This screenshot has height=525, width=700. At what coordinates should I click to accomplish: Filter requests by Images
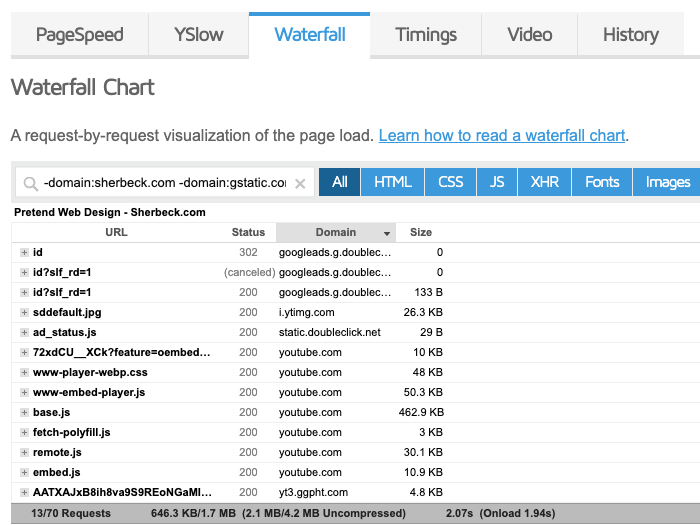tap(667, 182)
